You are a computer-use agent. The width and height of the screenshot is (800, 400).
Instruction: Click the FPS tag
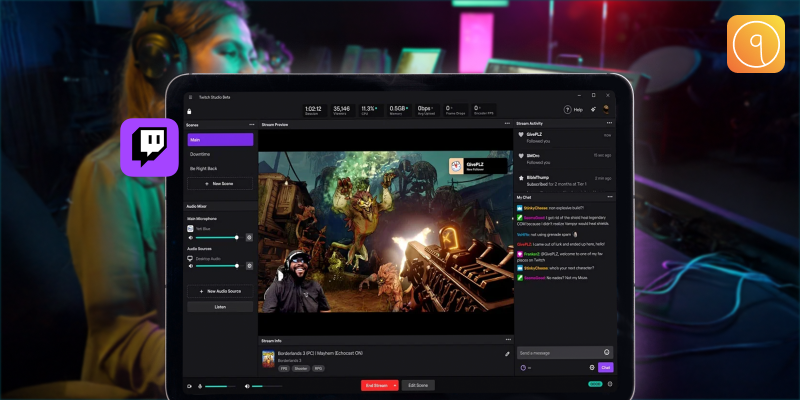tap(284, 368)
